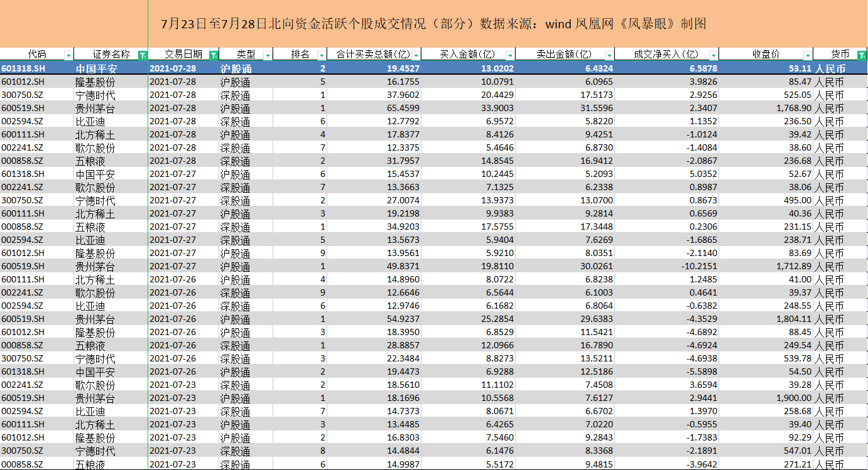Open the 合计买卖总额(亿) filter dropdown
This screenshot has height=470, width=868.
[x=416, y=55]
